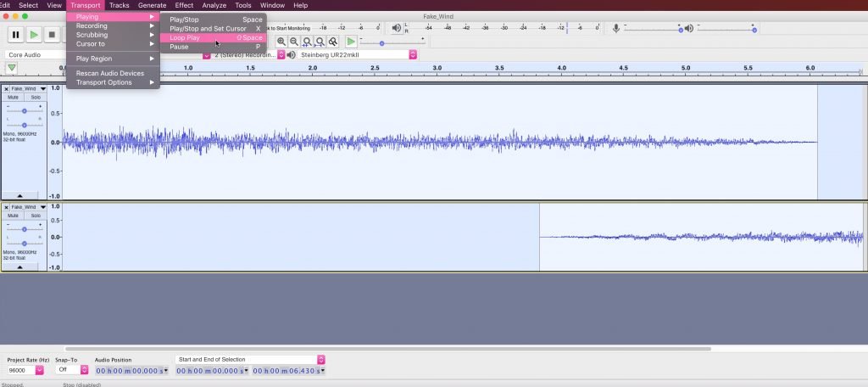Viewport: 868px width, 387px height.
Task: Click the Stop transport button
Action: point(52,35)
